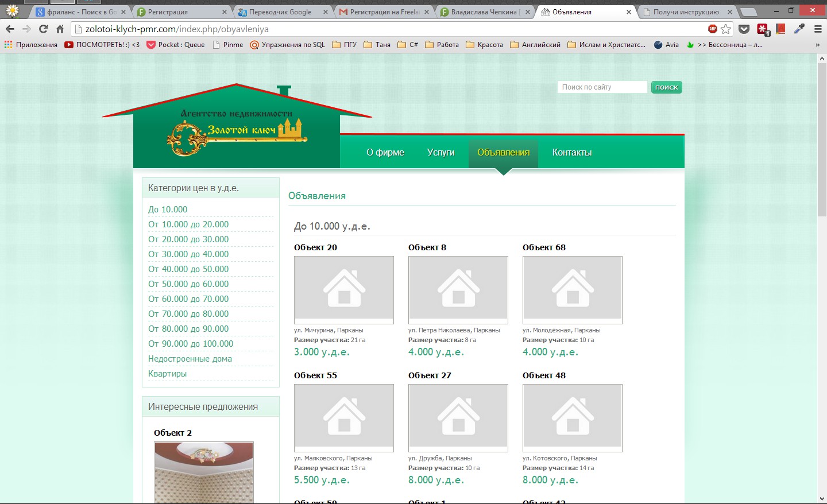Screen dimensions: 827x504
Task: Open the Объект 2 interior photo
Action: [x=204, y=472]
